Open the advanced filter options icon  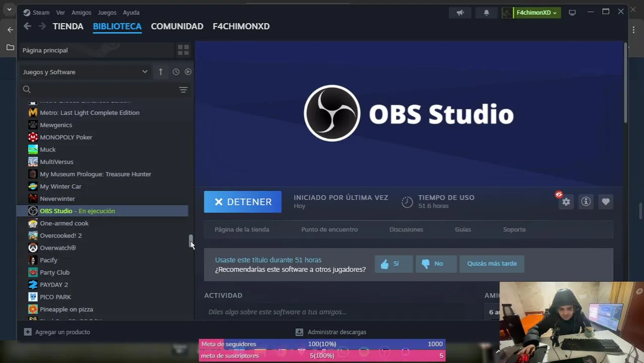(183, 90)
